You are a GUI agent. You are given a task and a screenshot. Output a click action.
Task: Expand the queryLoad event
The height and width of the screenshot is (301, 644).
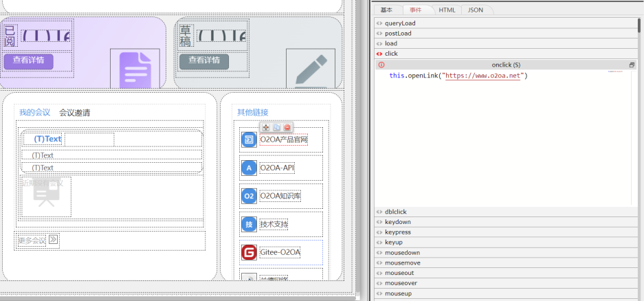click(400, 23)
